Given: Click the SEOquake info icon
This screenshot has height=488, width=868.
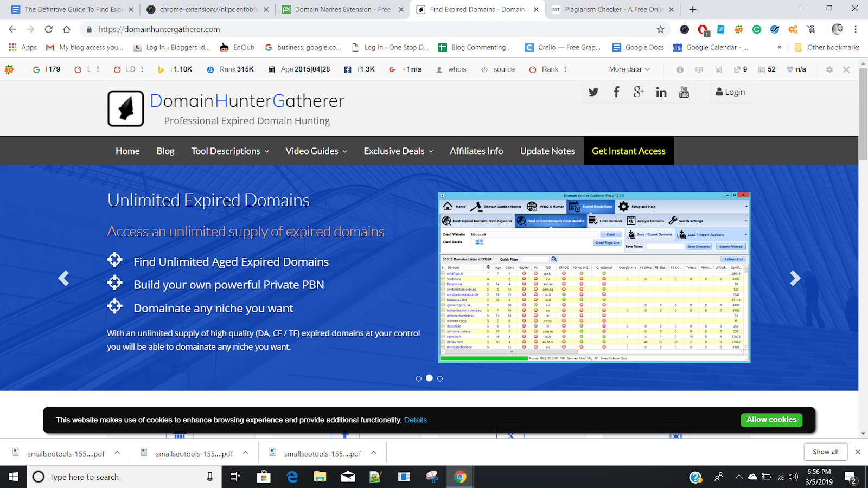Looking at the screenshot, I should 680,69.
